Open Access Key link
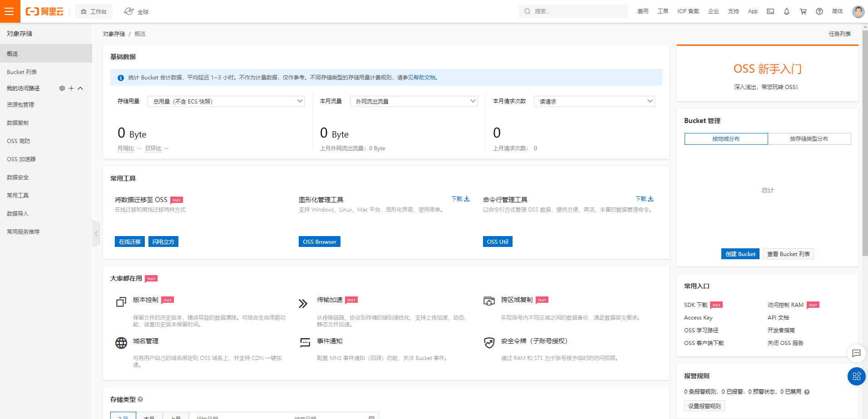The height and width of the screenshot is (419, 868). click(698, 318)
